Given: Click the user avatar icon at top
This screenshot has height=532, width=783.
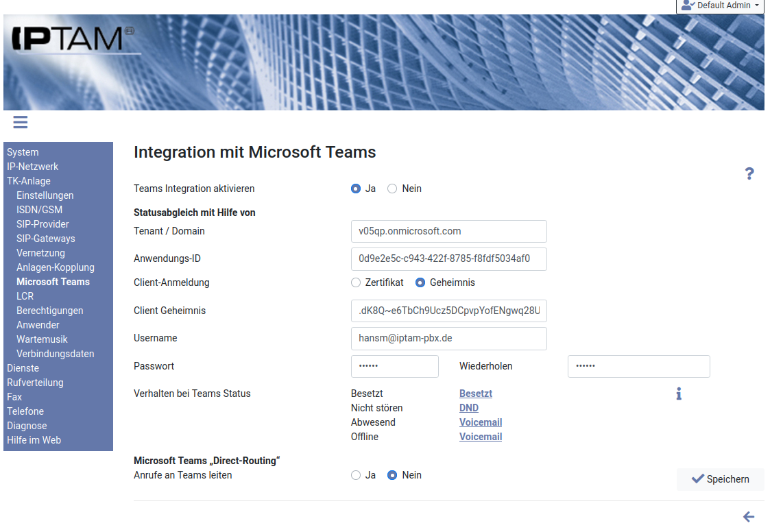Looking at the screenshot, I should tap(688, 5).
